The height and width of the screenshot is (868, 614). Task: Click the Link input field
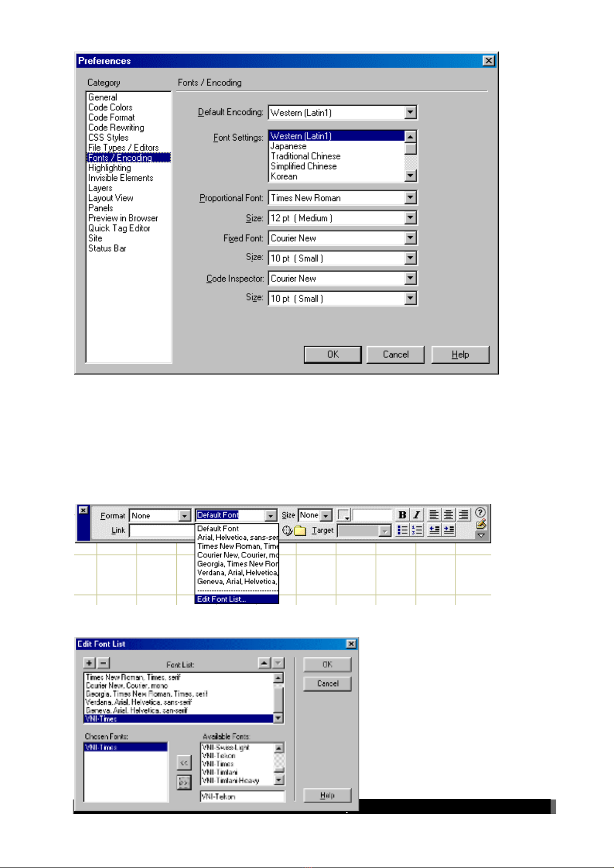click(x=161, y=531)
